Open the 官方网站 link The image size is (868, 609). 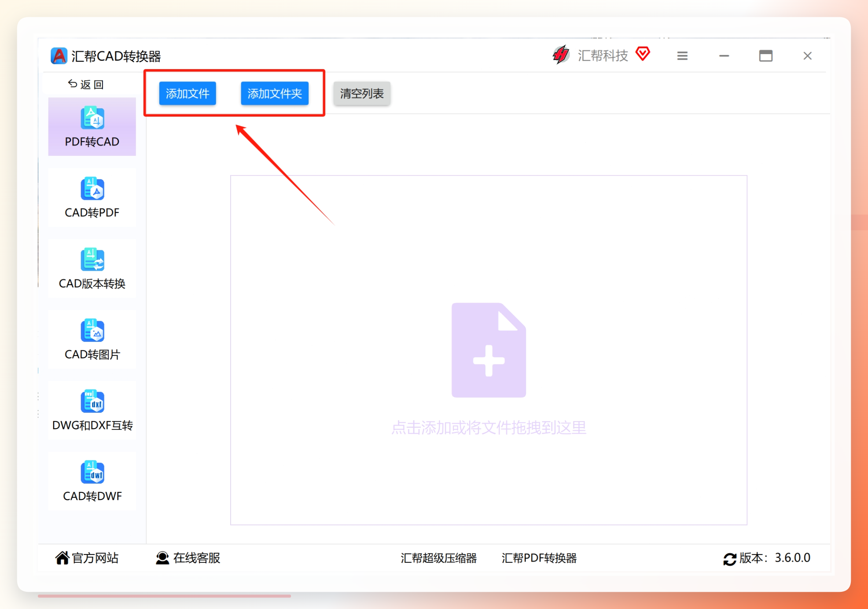coord(87,558)
